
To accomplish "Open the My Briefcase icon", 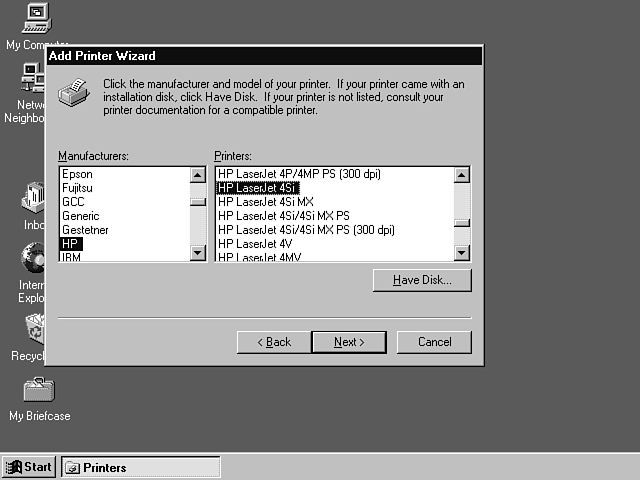I will point(38,390).
